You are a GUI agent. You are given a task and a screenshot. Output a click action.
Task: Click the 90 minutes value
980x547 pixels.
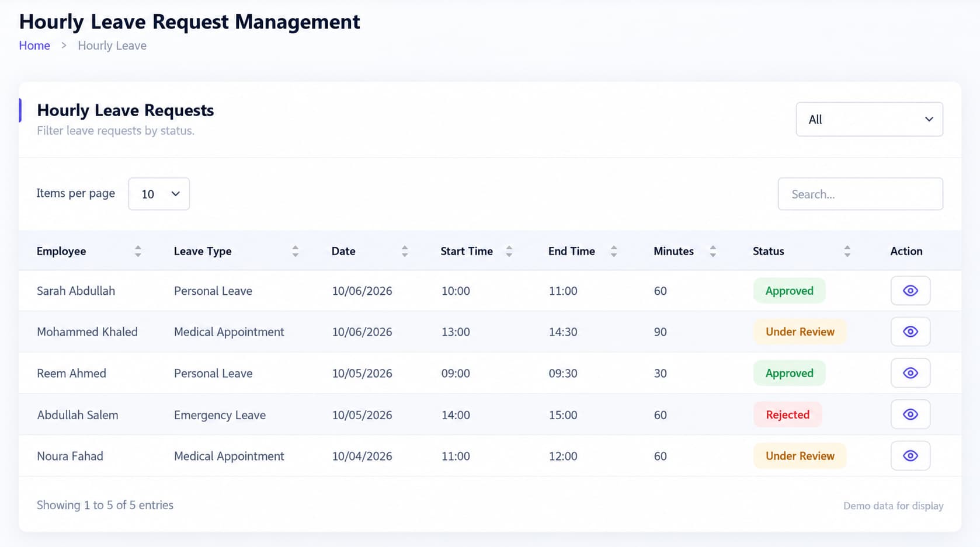tap(660, 332)
